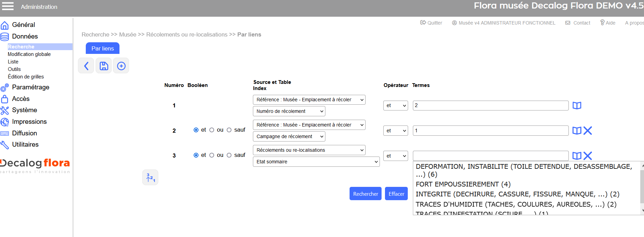This screenshot has width=644, height=237.
Task: Open 'Modification globale' in the sidebar
Action: pos(29,54)
